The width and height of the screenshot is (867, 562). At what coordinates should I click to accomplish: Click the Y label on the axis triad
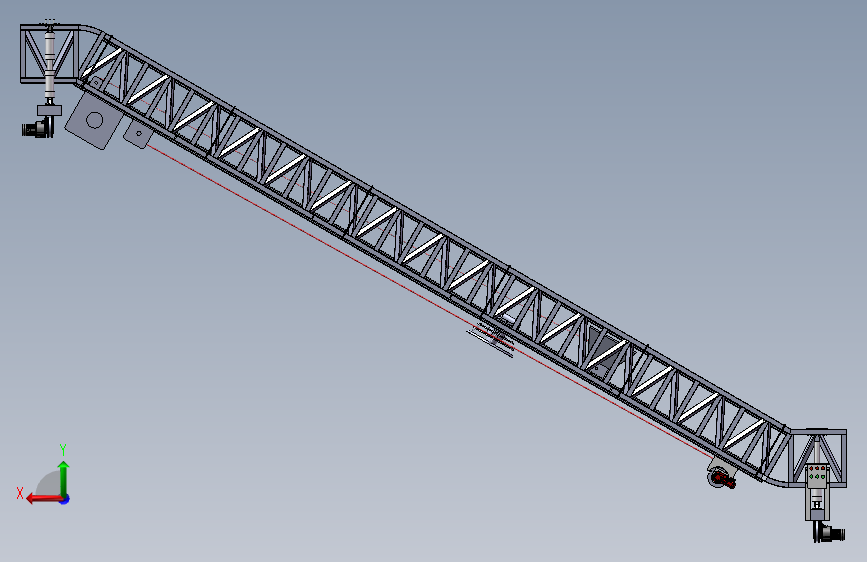coord(63,450)
